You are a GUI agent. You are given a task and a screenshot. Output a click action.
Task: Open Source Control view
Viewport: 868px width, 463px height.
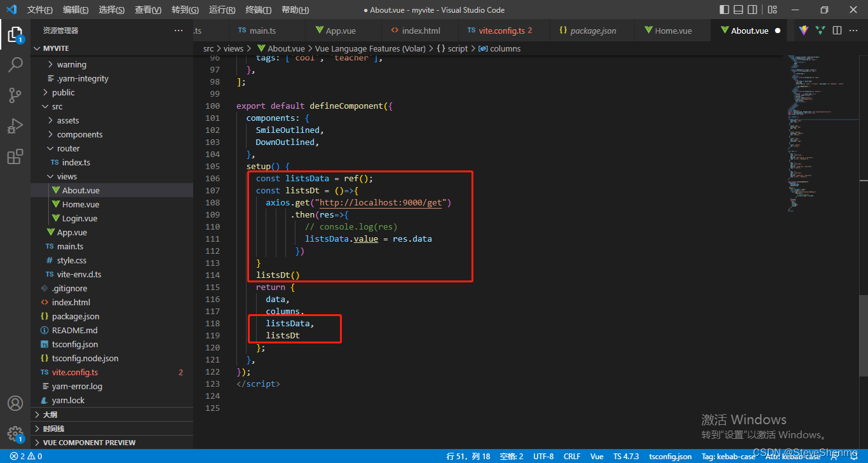[x=15, y=95]
